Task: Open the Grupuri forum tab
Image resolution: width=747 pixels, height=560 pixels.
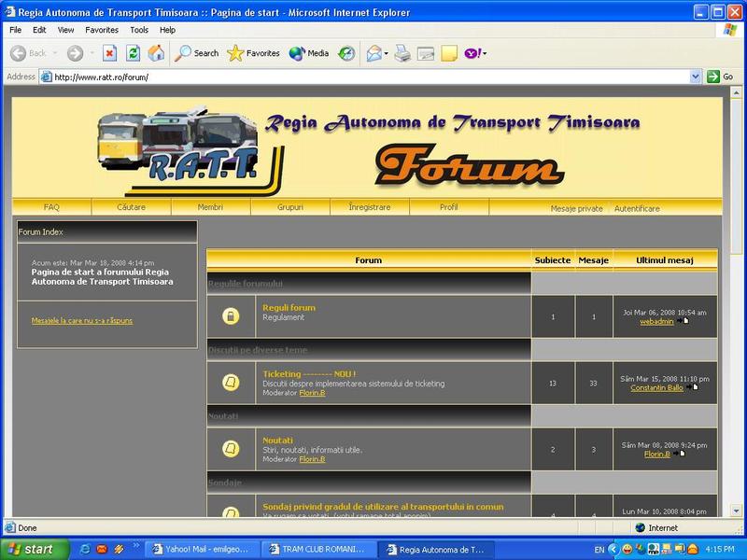Action: click(x=289, y=207)
